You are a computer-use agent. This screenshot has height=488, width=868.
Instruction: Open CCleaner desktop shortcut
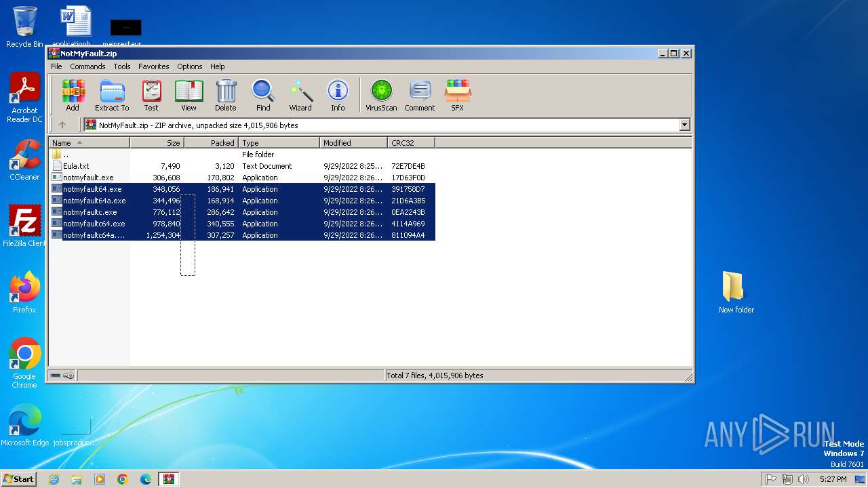[24, 160]
